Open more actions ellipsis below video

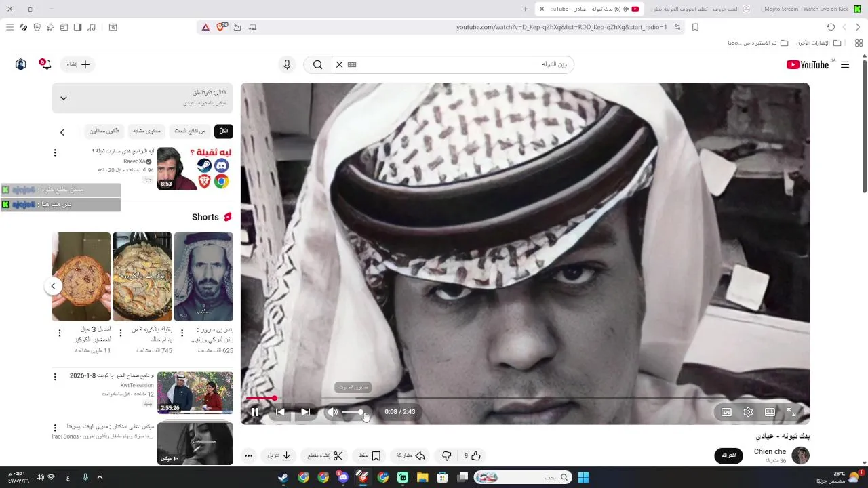[x=249, y=456]
